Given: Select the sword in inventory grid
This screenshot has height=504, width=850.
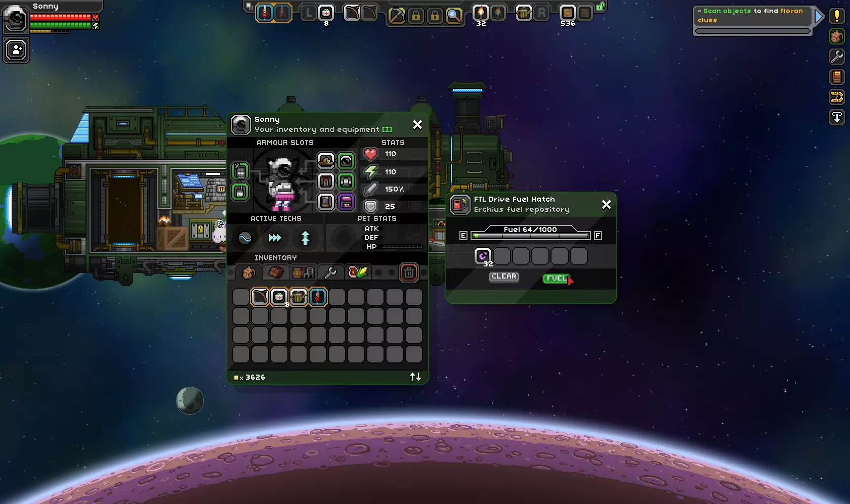Looking at the screenshot, I should click(318, 297).
